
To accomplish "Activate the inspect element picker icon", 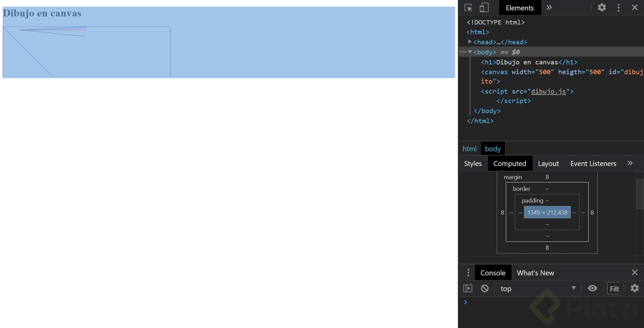I will [468, 7].
